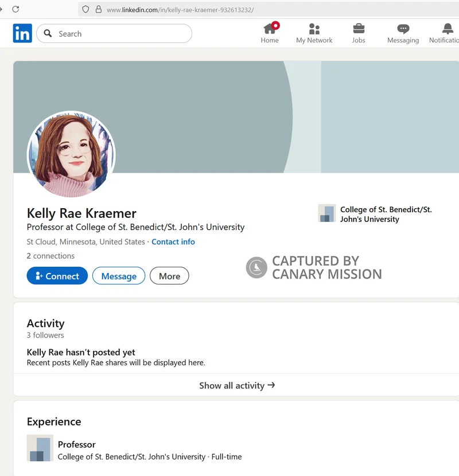Click the Activity section heading
The image size is (459, 476).
(x=45, y=323)
